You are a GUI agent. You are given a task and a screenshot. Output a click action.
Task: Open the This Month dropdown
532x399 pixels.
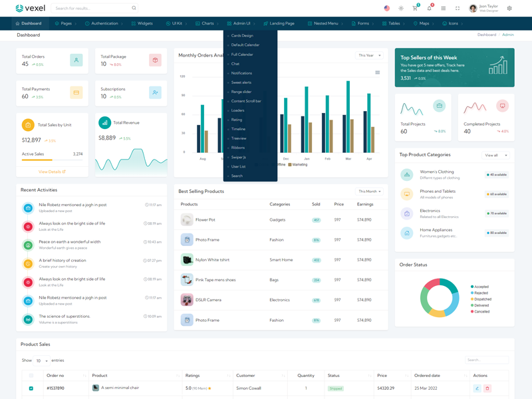point(370,192)
